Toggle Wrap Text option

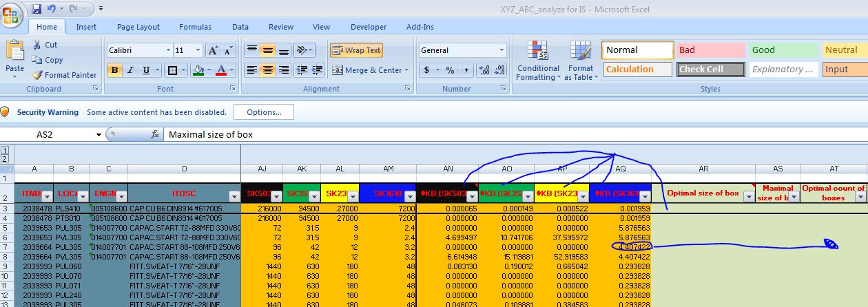click(356, 50)
